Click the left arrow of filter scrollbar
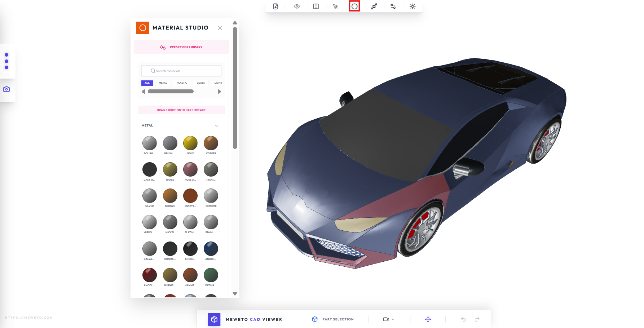644x328 pixels. [x=143, y=92]
